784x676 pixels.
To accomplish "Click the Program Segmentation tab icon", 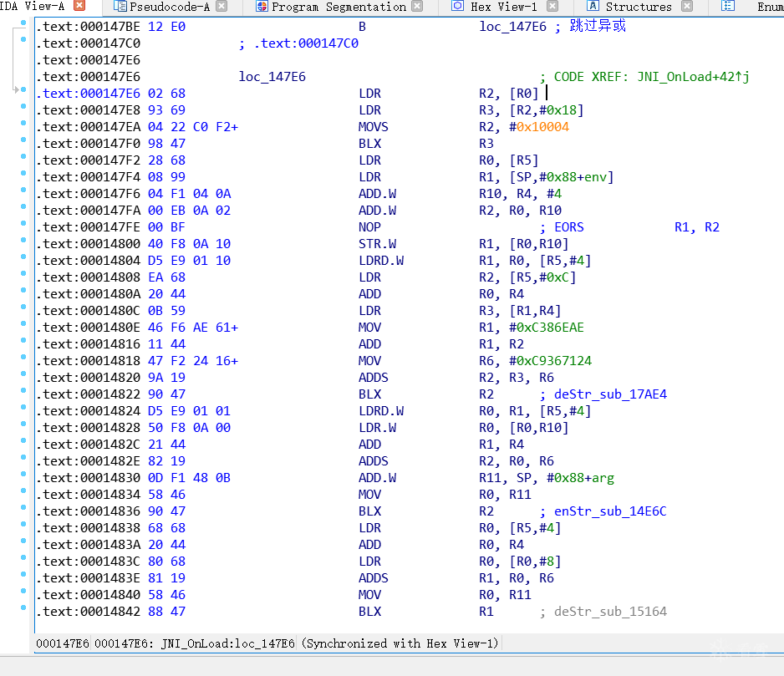I will coord(262,6).
